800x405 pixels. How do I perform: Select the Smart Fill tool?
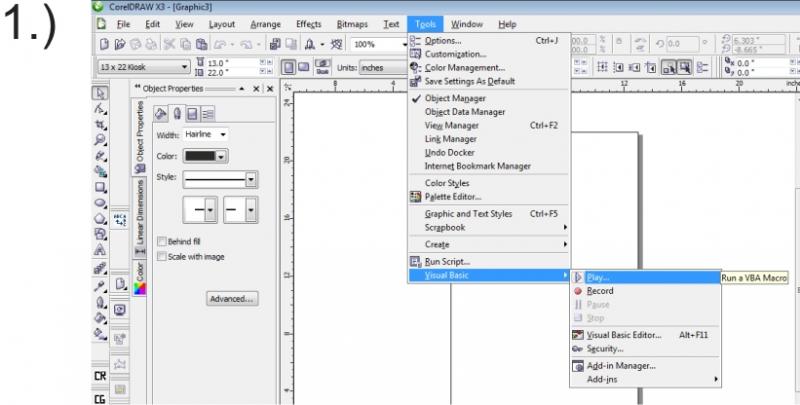click(x=100, y=171)
